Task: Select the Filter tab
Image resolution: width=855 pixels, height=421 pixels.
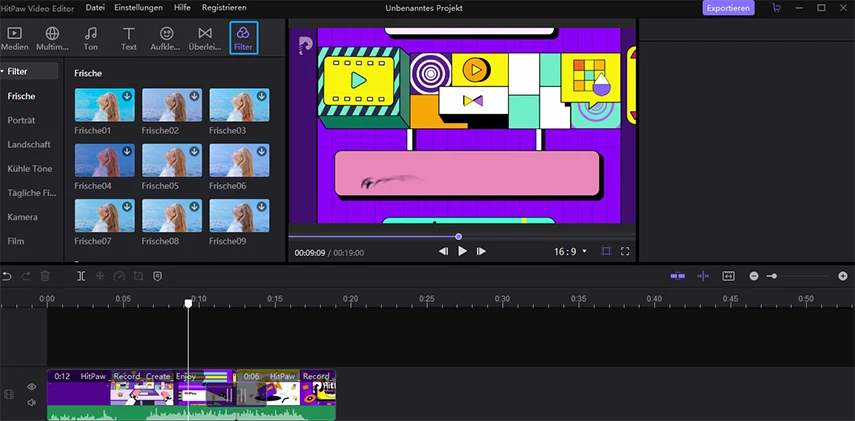Action: click(x=243, y=38)
